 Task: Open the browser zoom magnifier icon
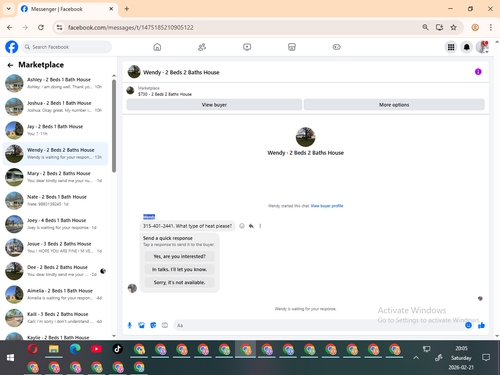(425, 27)
